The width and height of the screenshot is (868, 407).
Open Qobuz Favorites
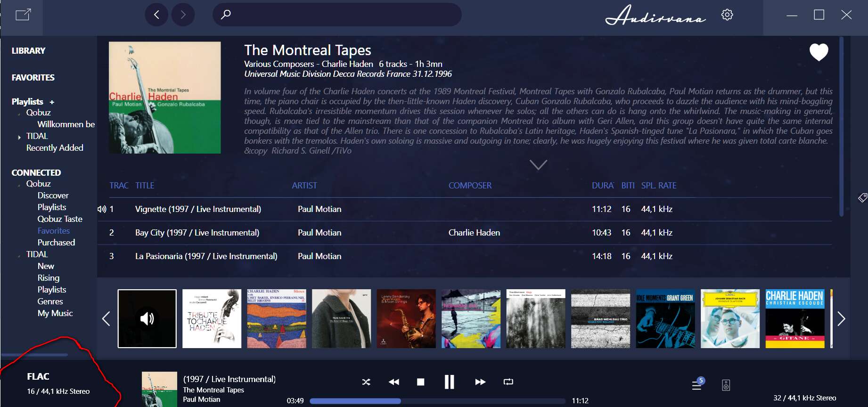click(54, 230)
